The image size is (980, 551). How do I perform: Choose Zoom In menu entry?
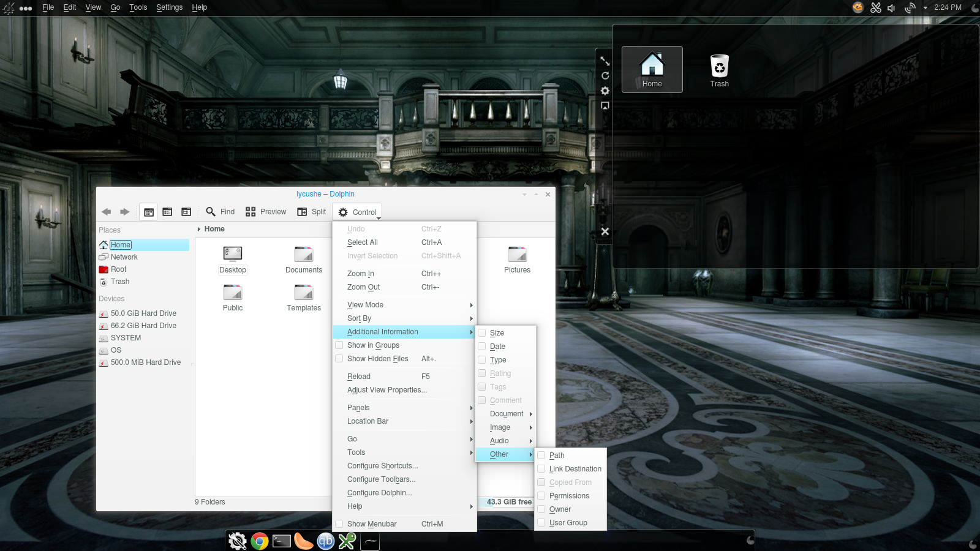tap(404, 274)
